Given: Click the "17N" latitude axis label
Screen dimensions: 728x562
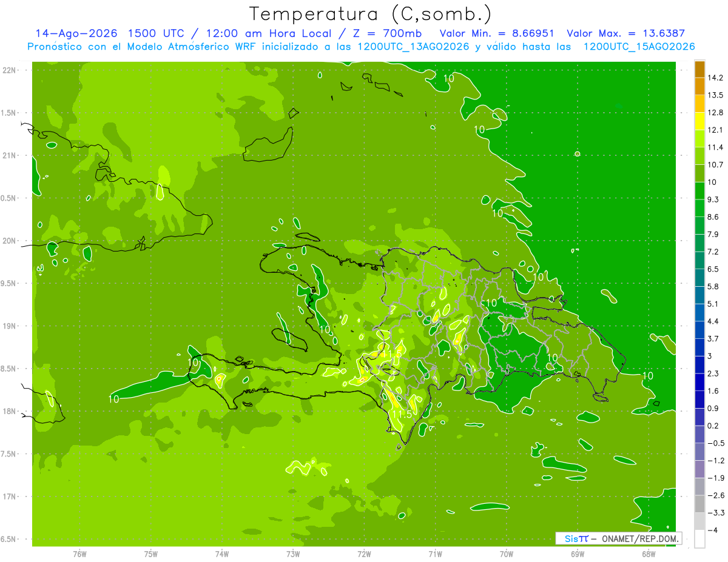Looking at the screenshot, I should click(x=10, y=497).
